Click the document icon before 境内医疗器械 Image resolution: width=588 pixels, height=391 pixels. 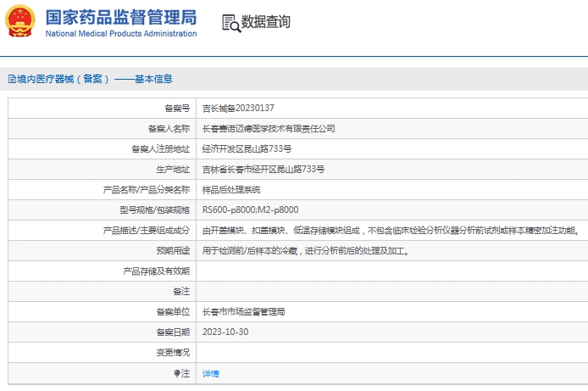point(12,79)
